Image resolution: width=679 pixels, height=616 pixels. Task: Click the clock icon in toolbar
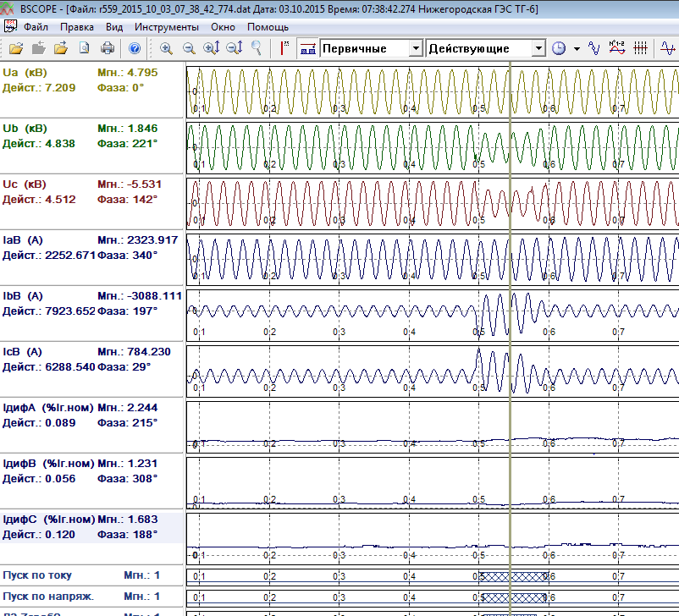click(559, 48)
